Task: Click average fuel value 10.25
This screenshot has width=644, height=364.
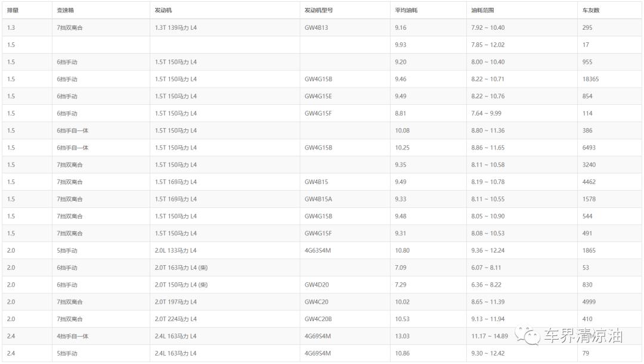Action: (x=402, y=148)
